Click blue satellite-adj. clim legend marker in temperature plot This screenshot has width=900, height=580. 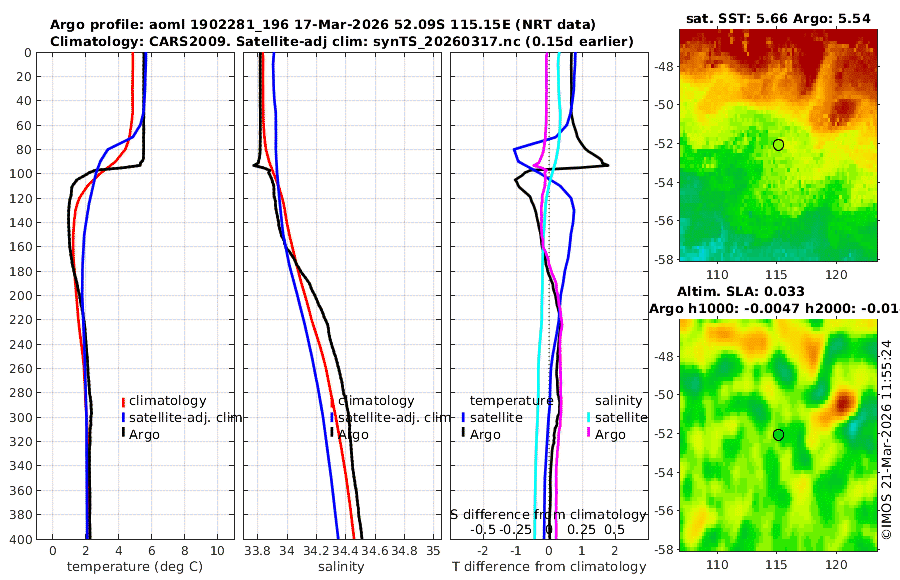point(123,417)
